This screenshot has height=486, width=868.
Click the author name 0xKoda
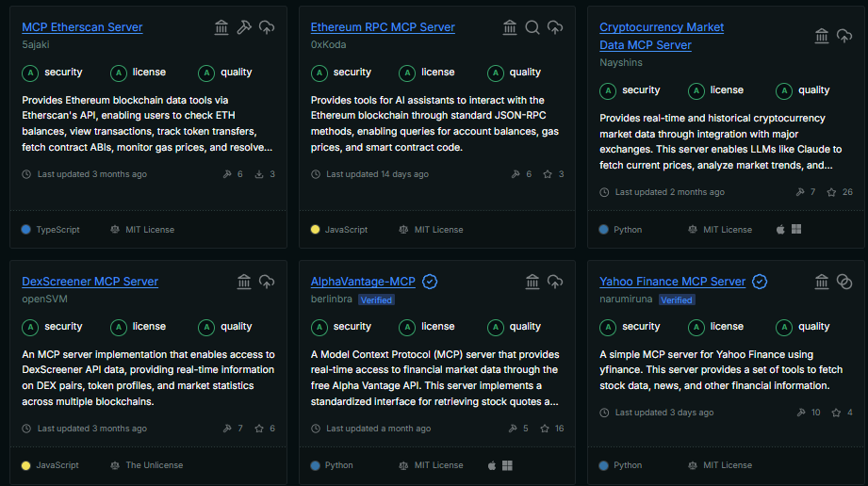click(x=328, y=45)
